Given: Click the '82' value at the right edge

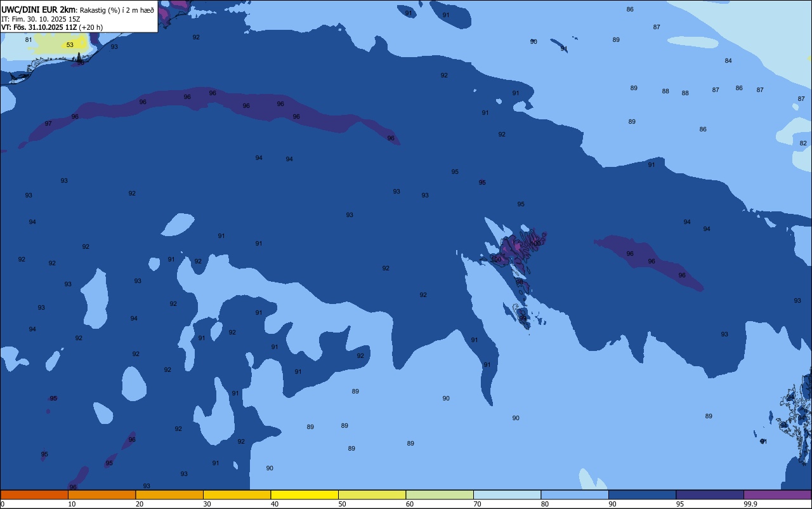Looking at the screenshot, I should [803, 143].
